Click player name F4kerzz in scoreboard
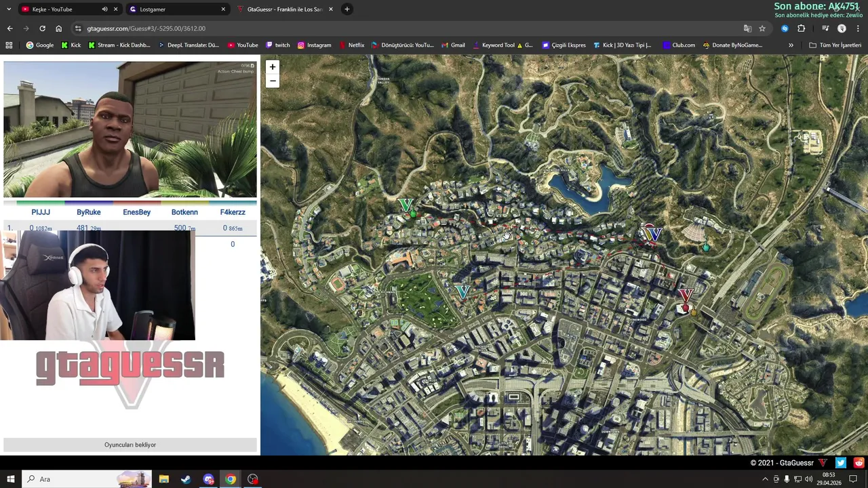The image size is (868, 488). [233, 212]
